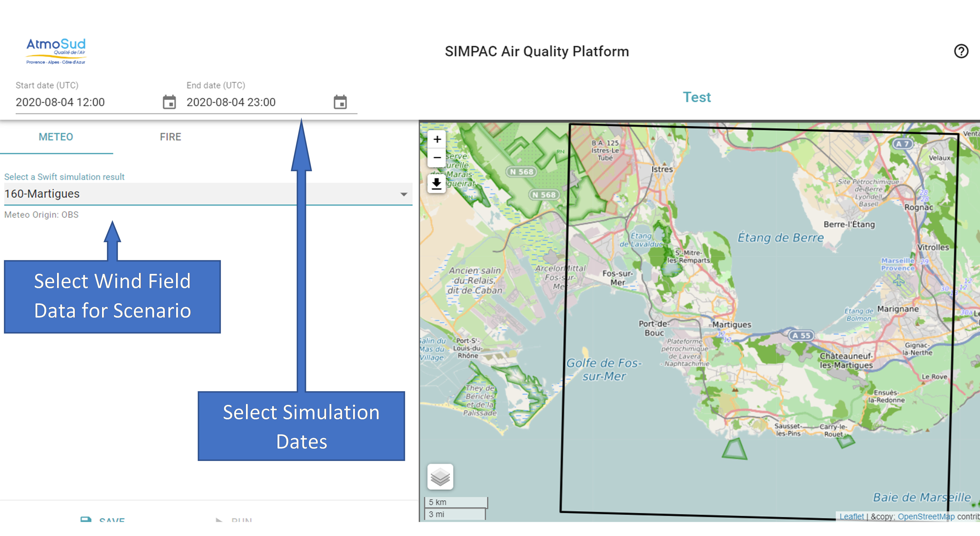The width and height of the screenshot is (980, 536).
Task: Switch to the FIRE tab
Action: 170,137
